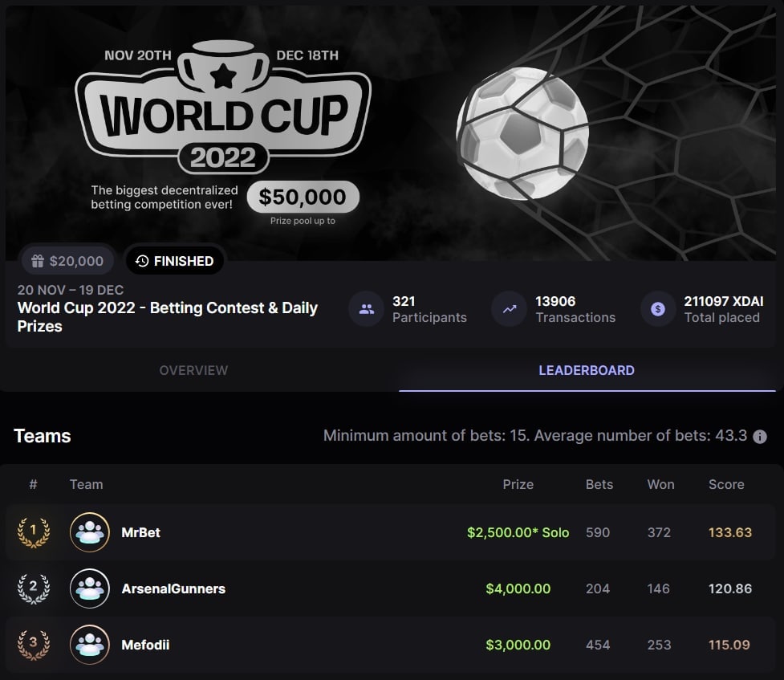This screenshot has height=680, width=784.
Task: Click the gift icon in $20,000 badge
Action: pos(37,261)
